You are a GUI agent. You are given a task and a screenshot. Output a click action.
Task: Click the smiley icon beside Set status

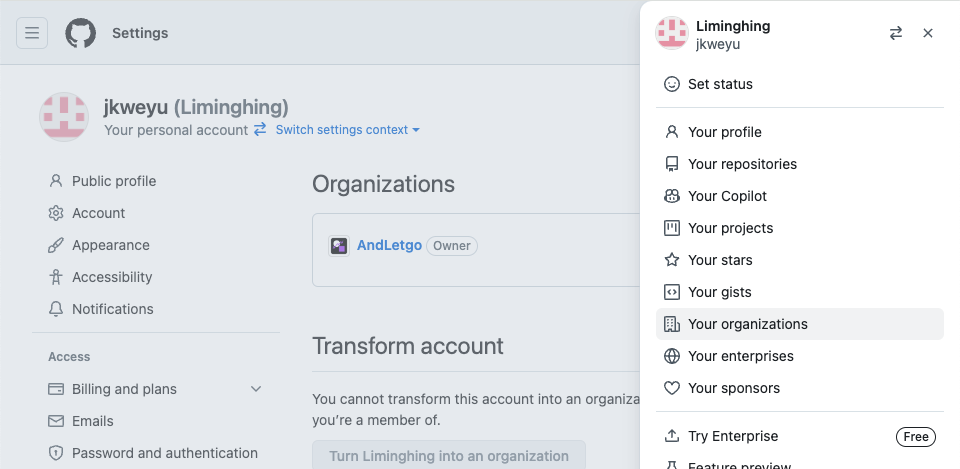672,84
